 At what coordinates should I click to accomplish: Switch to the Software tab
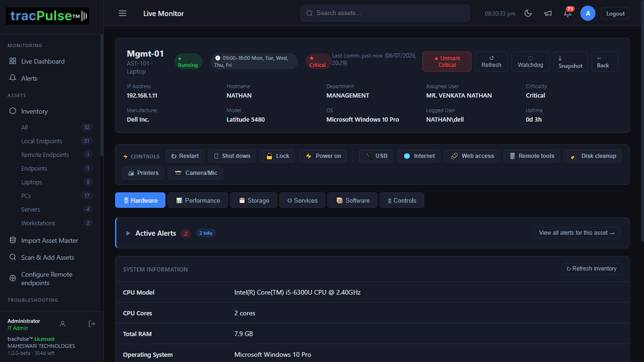[352, 200]
